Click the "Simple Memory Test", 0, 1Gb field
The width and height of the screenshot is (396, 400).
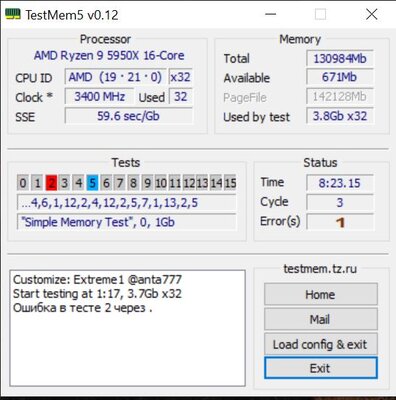click(x=127, y=222)
